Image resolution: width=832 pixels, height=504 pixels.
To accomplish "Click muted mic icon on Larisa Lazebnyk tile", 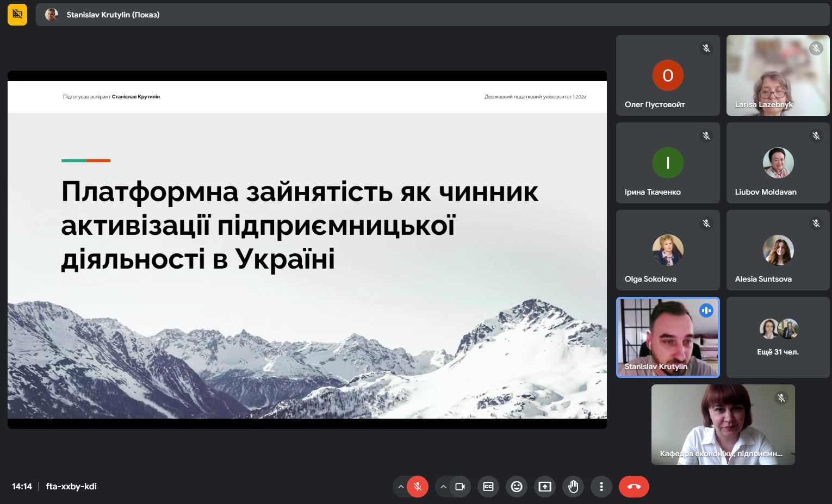I will [816, 48].
